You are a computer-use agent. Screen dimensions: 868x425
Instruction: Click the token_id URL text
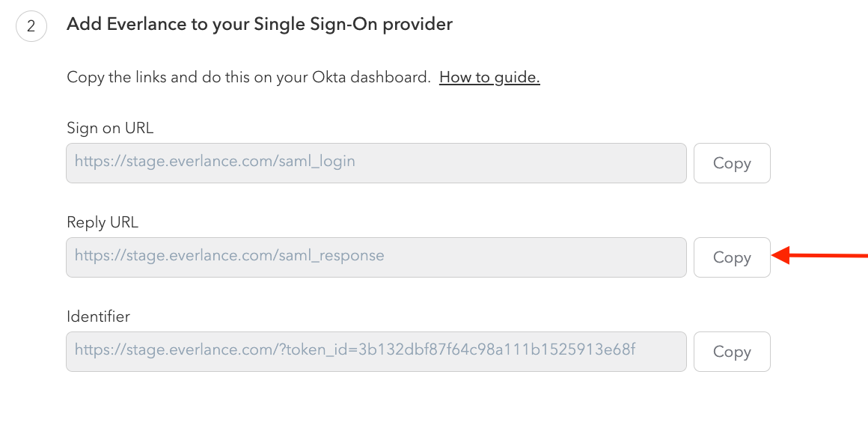pos(355,349)
